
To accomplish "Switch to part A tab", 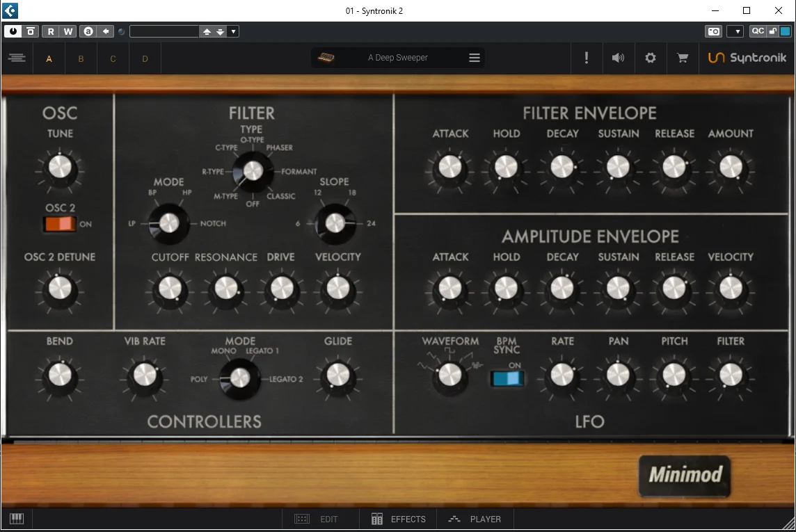I will (x=49, y=59).
